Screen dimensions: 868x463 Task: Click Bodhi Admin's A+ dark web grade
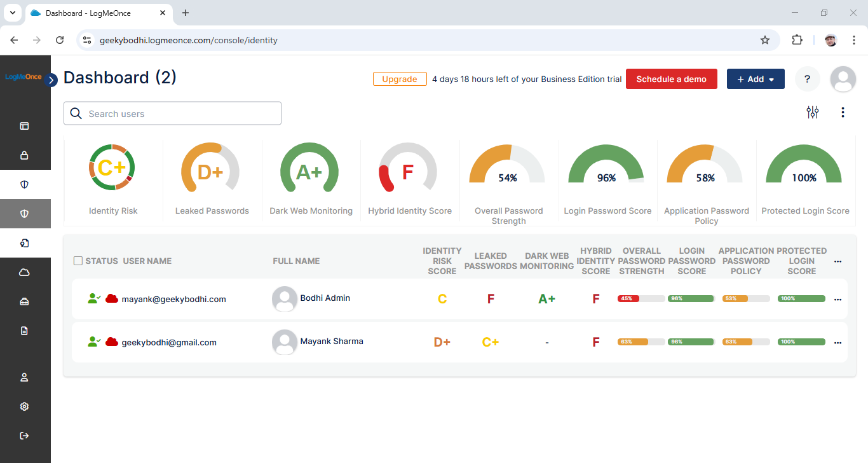click(546, 299)
